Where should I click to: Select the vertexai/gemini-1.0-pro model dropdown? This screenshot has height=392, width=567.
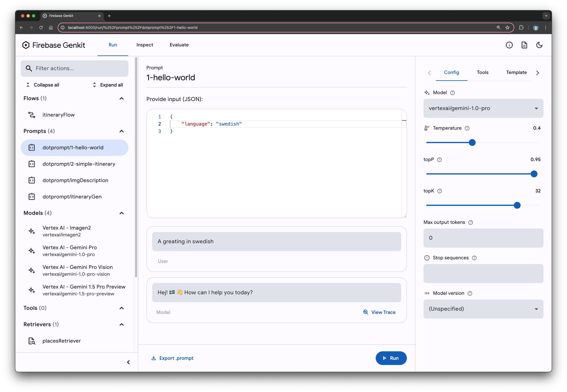(x=483, y=108)
